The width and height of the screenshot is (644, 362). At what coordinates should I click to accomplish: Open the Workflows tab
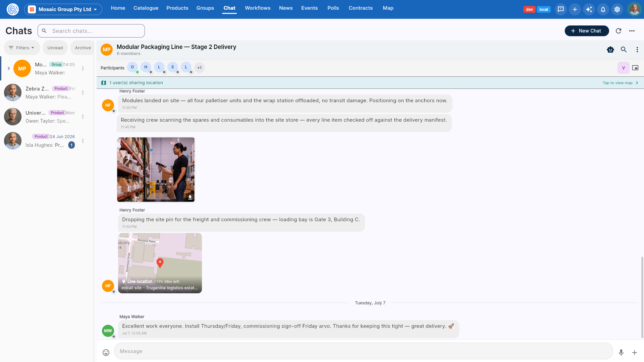pyautogui.click(x=258, y=8)
